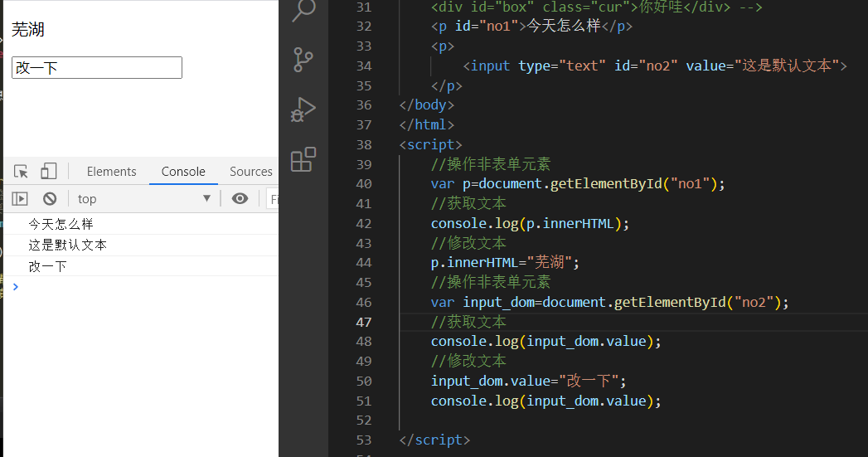
Task: Click line number 38 in the editor gutter
Action: pyautogui.click(x=364, y=145)
